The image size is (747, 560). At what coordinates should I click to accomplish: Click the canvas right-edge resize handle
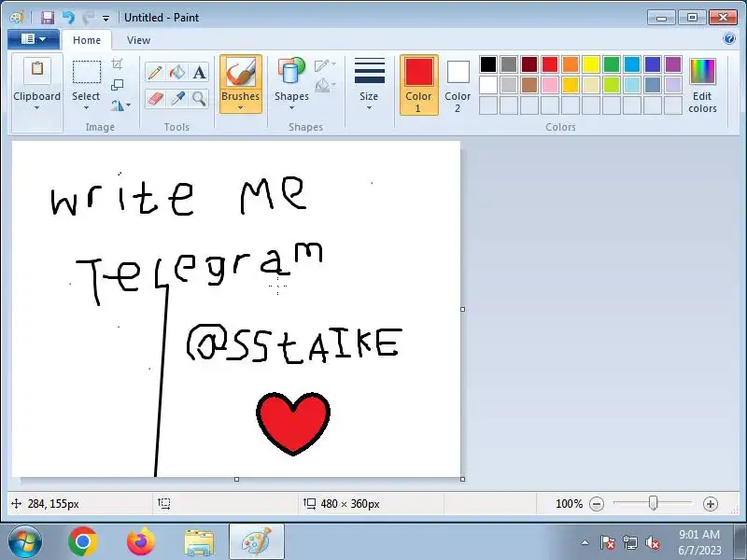pyautogui.click(x=462, y=310)
